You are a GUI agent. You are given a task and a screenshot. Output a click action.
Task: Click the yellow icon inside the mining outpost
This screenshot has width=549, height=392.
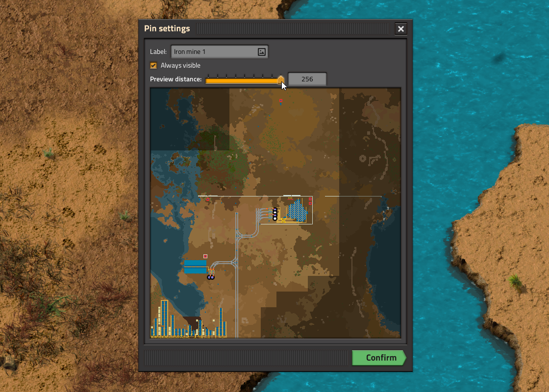coord(283,220)
